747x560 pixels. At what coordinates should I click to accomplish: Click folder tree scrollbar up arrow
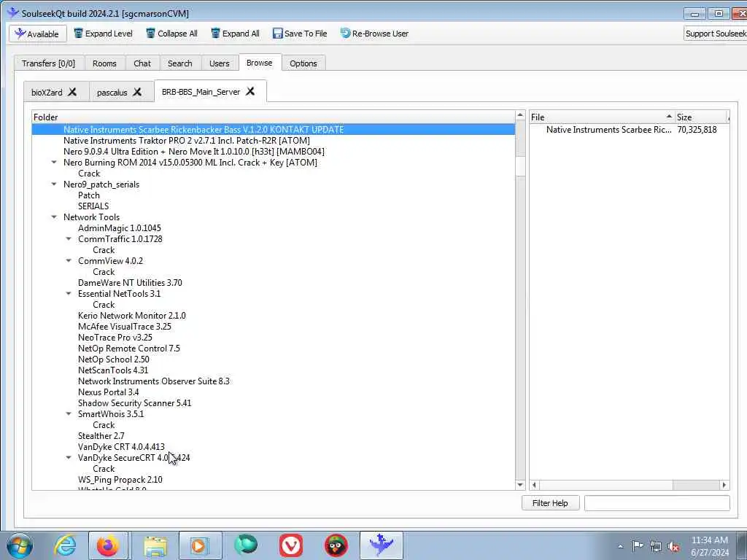pyautogui.click(x=520, y=116)
